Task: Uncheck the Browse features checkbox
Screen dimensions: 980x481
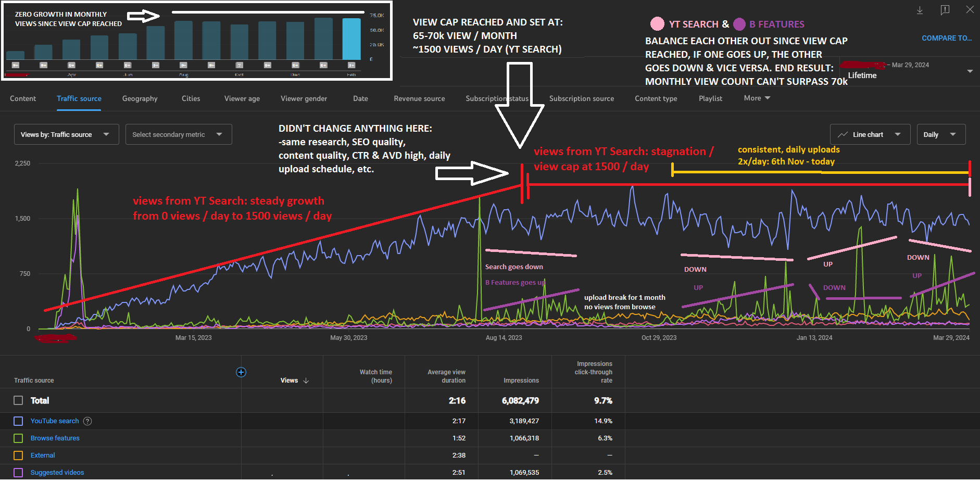Action: (x=18, y=438)
